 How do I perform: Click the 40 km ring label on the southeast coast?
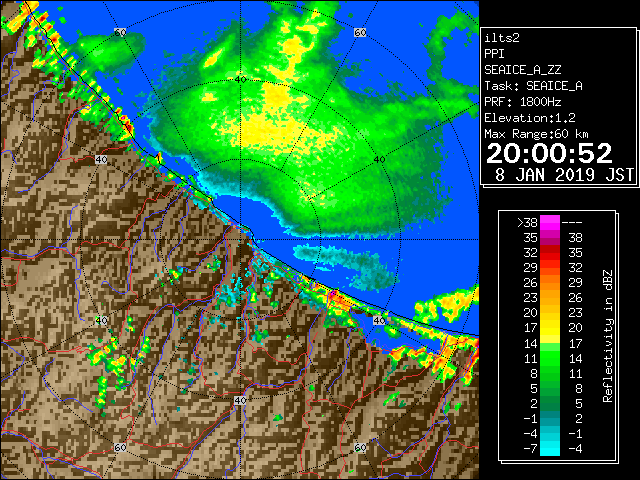tap(379, 320)
